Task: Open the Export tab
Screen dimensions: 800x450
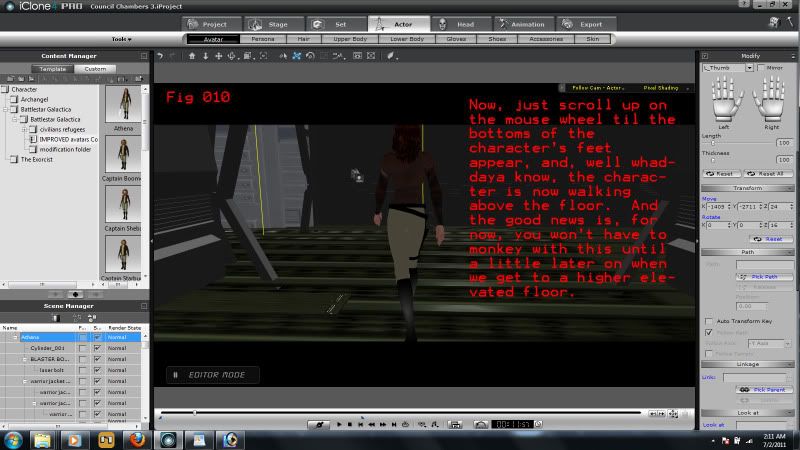Action: click(585, 24)
